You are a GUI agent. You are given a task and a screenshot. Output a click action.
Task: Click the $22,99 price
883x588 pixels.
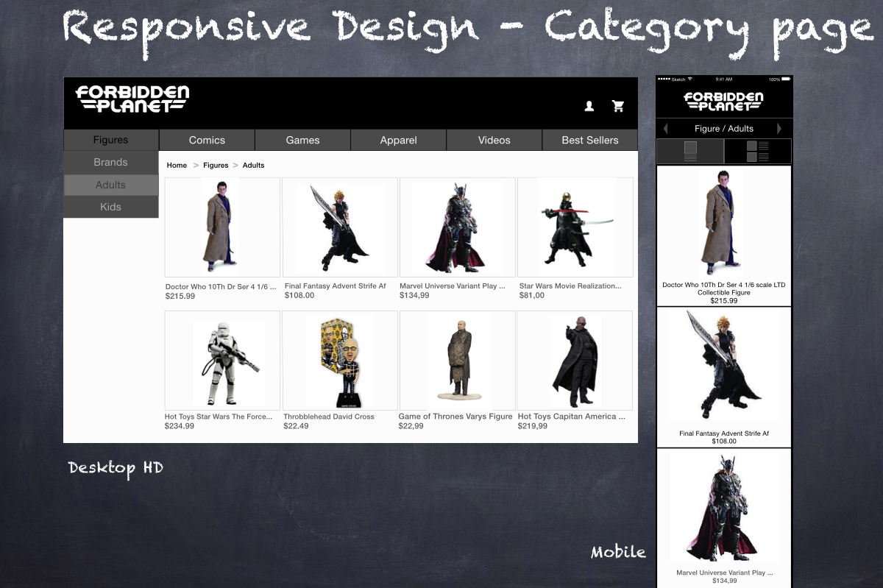point(411,426)
